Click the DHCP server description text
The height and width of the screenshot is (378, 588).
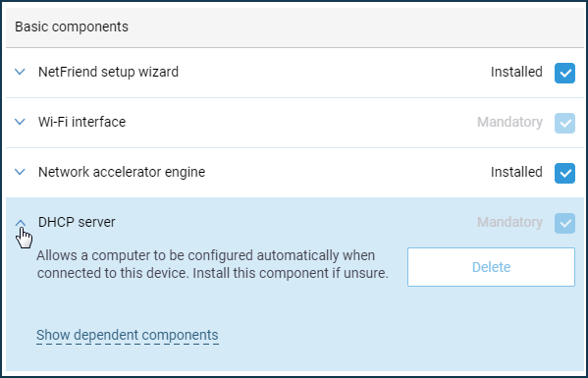[213, 264]
